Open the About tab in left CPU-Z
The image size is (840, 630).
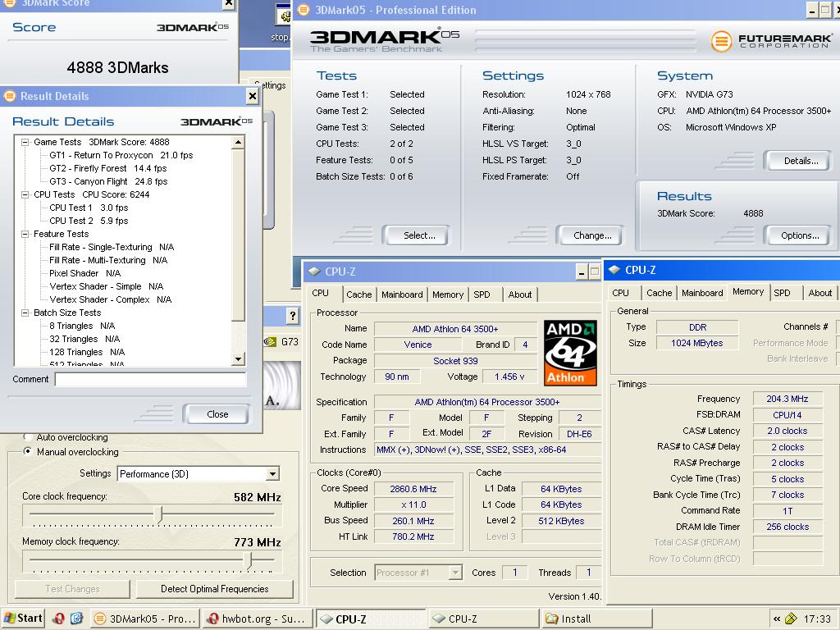pyautogui.click(x=519, y=294)
